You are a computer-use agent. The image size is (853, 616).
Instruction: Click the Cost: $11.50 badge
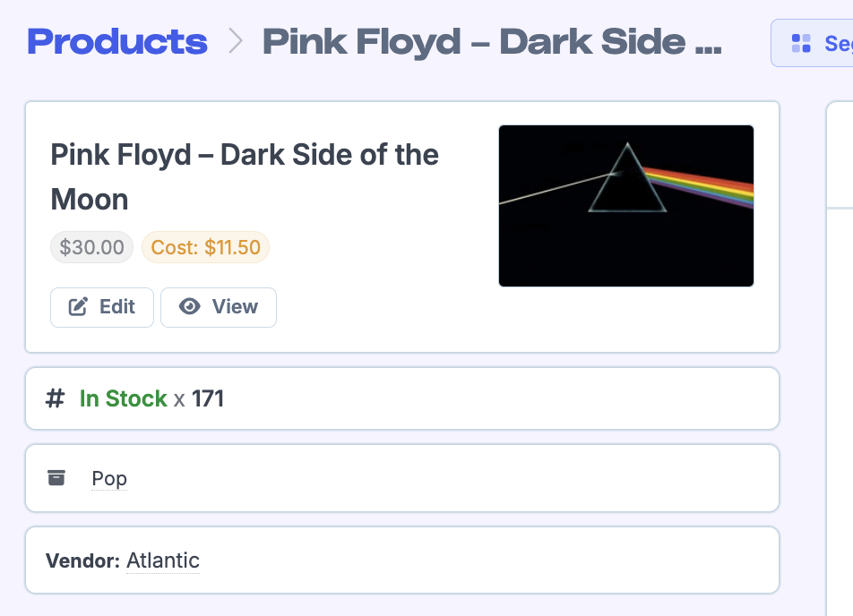click(205, 247)
